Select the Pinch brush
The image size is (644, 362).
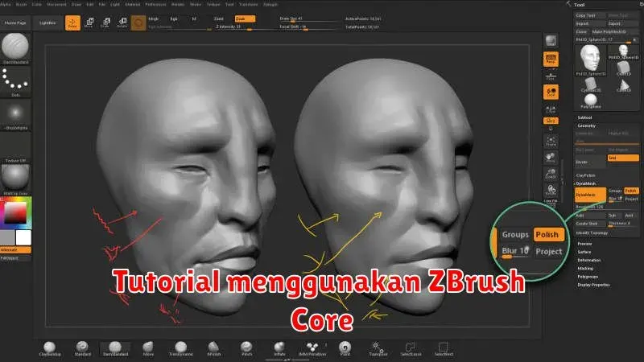tap(246, 349)
